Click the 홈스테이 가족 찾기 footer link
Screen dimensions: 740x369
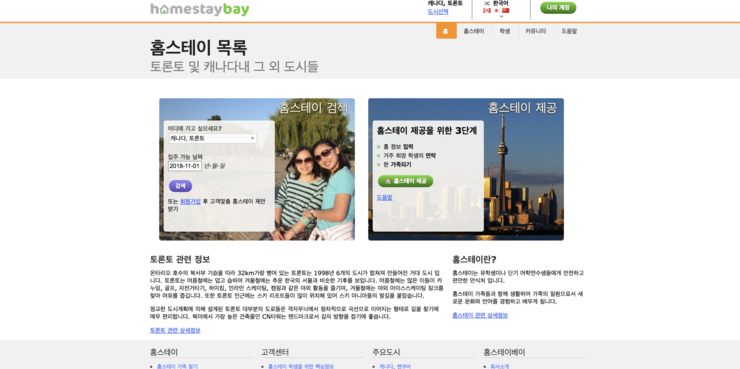click(177, 366)
